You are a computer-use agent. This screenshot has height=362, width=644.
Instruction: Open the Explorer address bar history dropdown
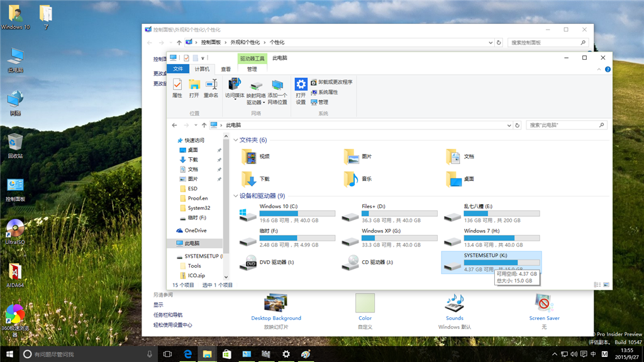(x=509, y=125)
